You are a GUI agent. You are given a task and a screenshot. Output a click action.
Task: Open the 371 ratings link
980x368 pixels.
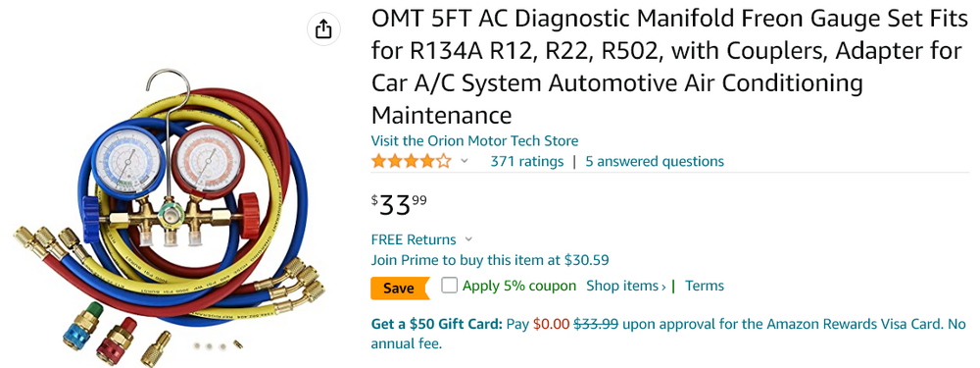coord(527,162)
